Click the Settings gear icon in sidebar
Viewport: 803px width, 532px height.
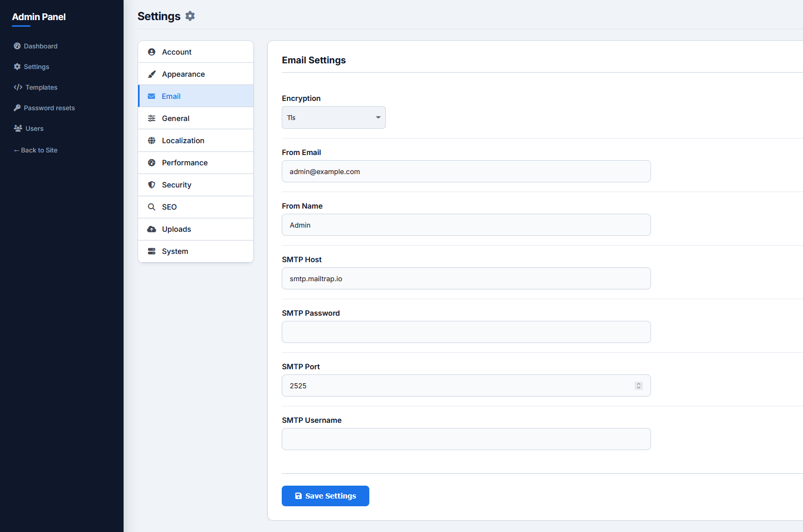coord(17,66)
